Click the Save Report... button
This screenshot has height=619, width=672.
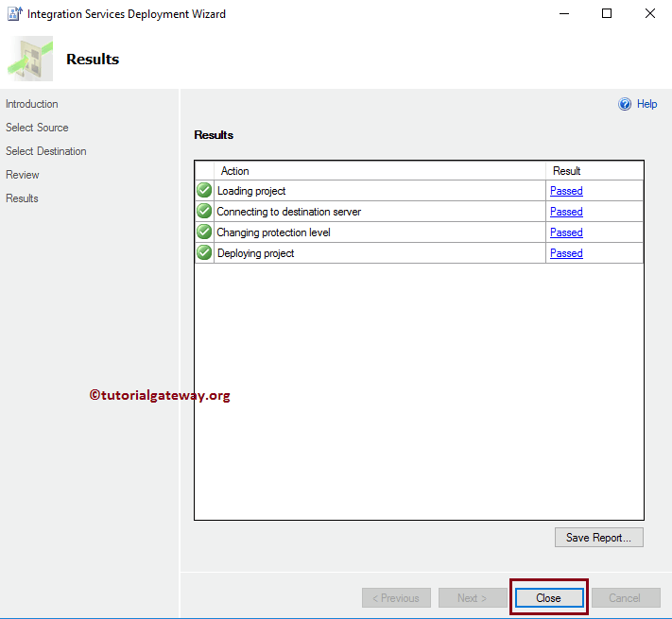point(598,537)
